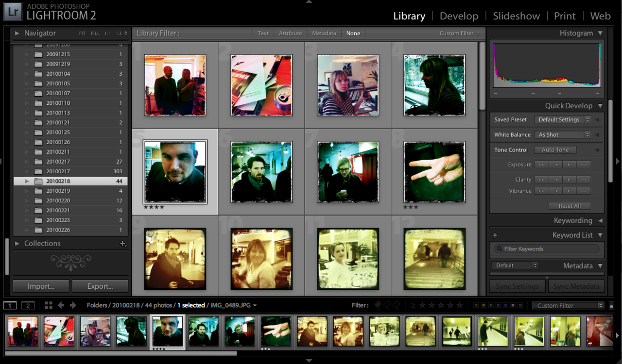Filter by unflagged photos flag icon

point(387,305)
